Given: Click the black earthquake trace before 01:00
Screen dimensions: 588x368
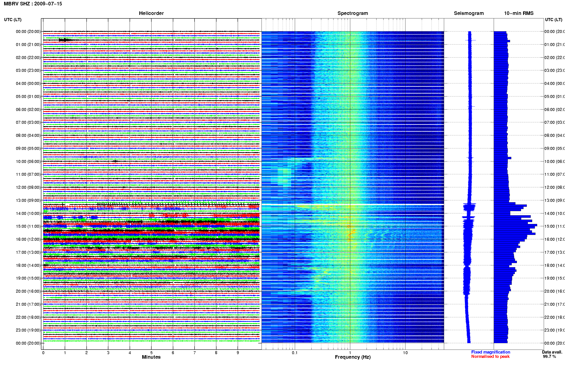Looking at the screenshot, I should [x=66, y=40].
